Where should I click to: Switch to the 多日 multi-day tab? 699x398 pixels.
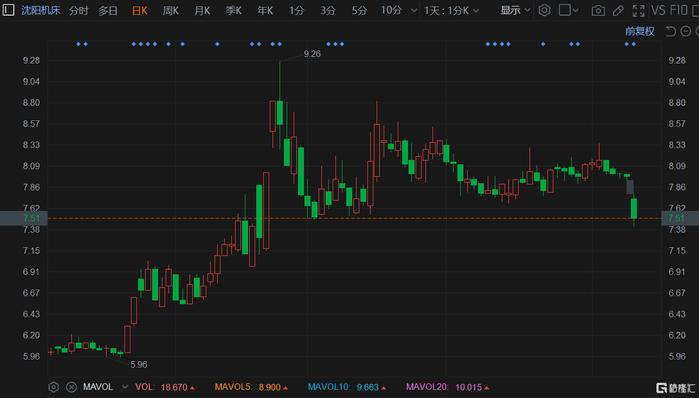pyautogui.click(x=108, y=10)
